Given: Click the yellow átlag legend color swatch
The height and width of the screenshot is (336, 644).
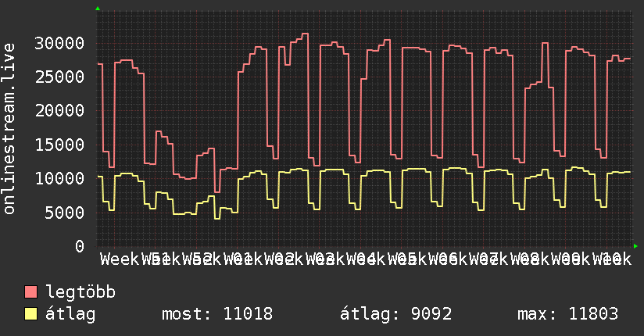Looking at the screenshot, I should click(x=30, y=314).
